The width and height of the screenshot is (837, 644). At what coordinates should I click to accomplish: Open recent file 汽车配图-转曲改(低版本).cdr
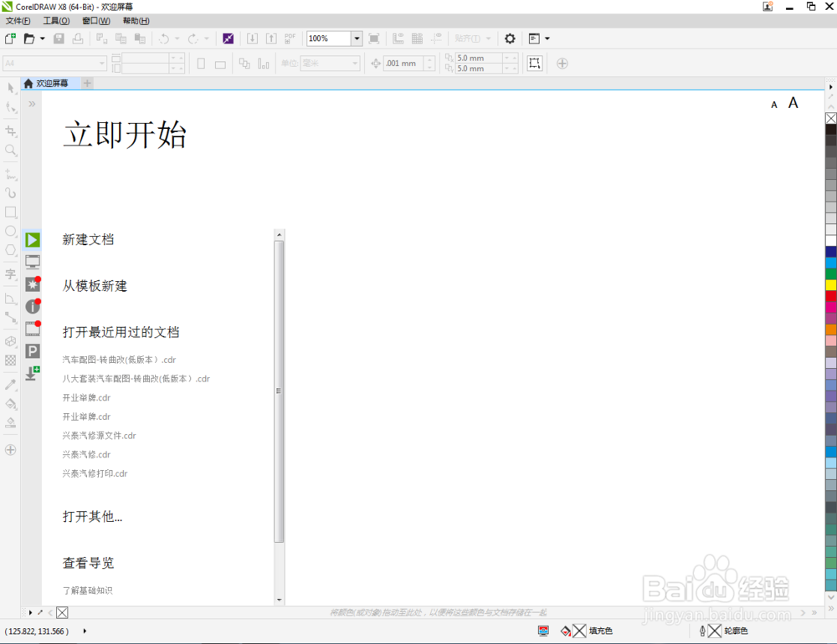(x=119, y=360)
